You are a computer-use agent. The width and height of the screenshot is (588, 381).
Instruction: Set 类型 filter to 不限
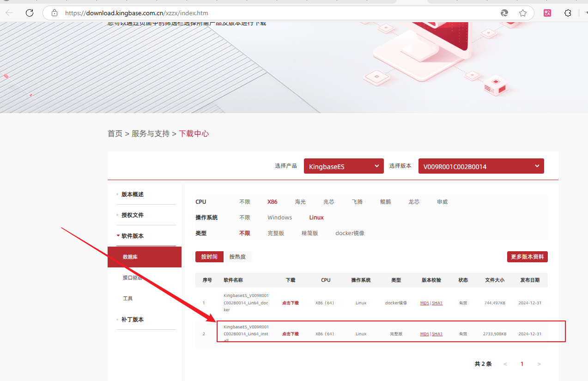pyautogui.click(x=245, y=233)
